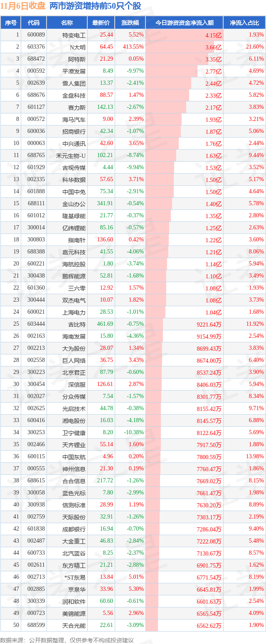Click stock name 科华数据

click(x=74, y=180)
